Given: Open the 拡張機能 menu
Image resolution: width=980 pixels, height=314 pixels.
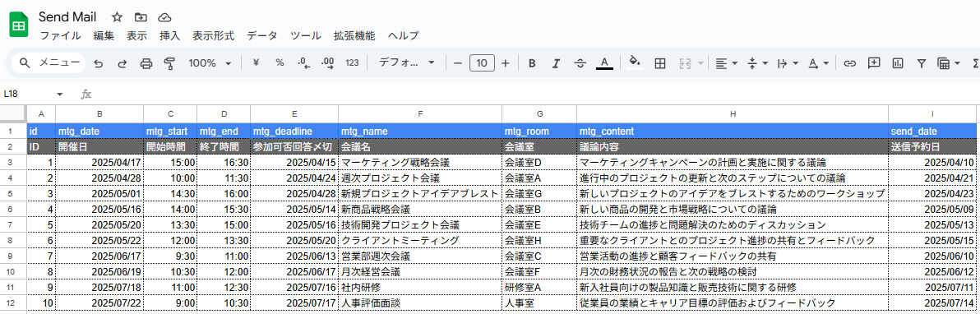Looking at the screenshot, I should (354, 35).
